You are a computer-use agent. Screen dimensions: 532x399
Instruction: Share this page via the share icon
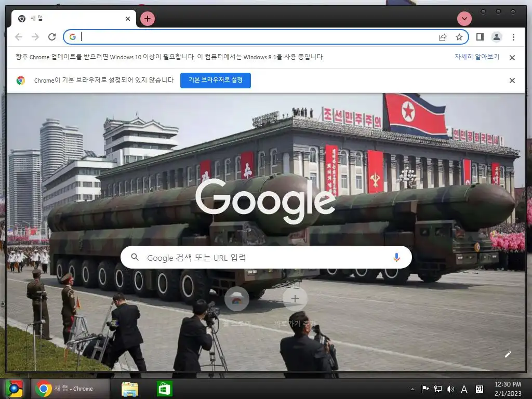[x=443, y=37]
